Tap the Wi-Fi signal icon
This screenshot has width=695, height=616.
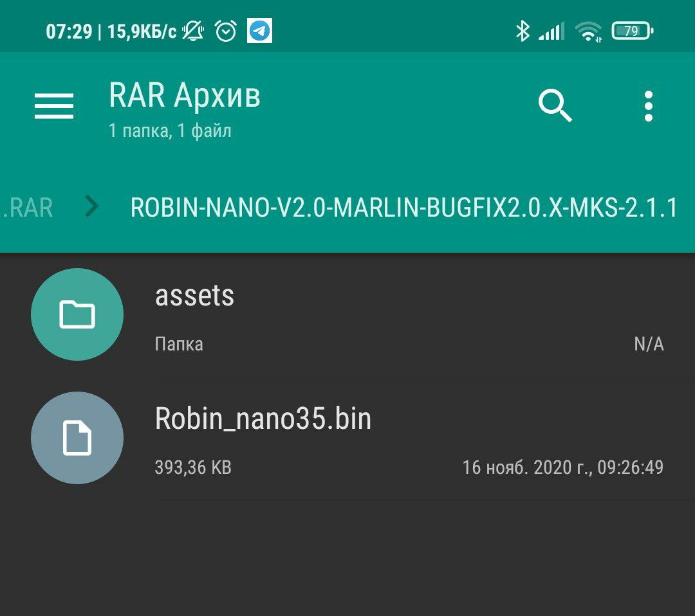pyautogui.click(x=588, y=32)
